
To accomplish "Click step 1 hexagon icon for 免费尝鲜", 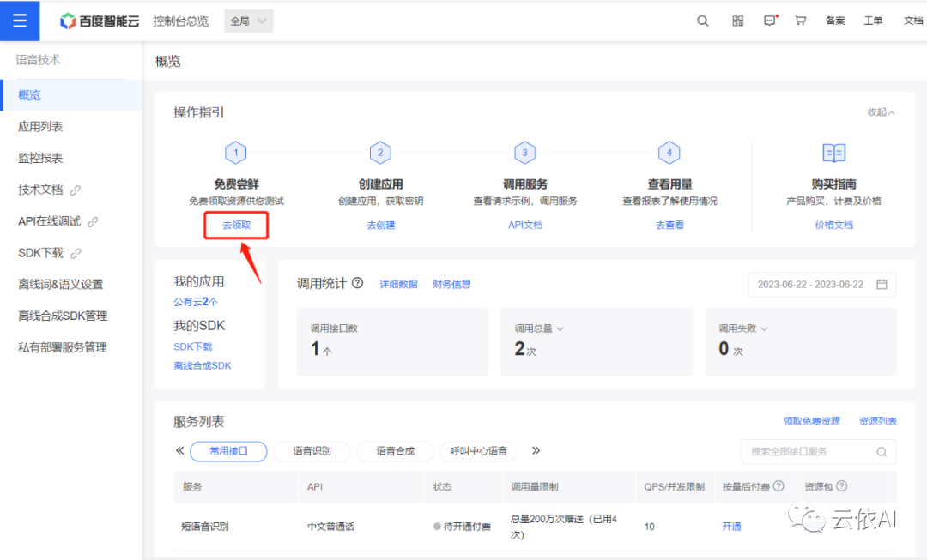I will [x=236, y=153].
